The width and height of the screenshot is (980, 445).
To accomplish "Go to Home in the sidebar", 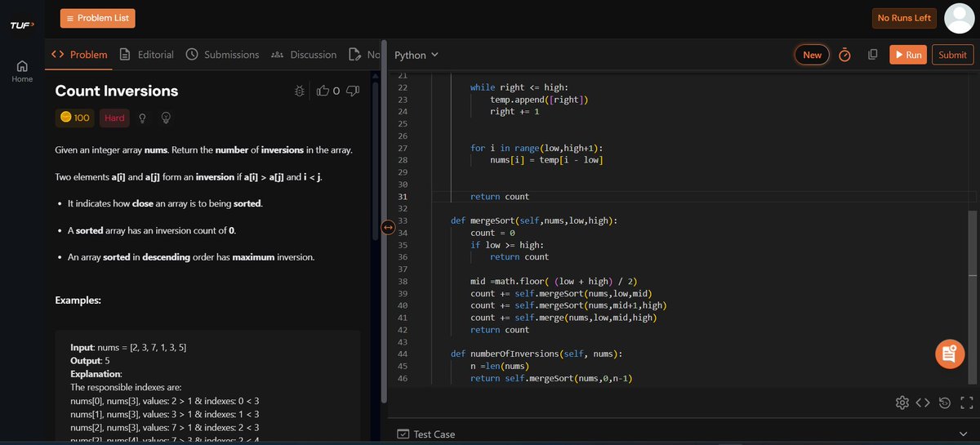I will 22,71.
